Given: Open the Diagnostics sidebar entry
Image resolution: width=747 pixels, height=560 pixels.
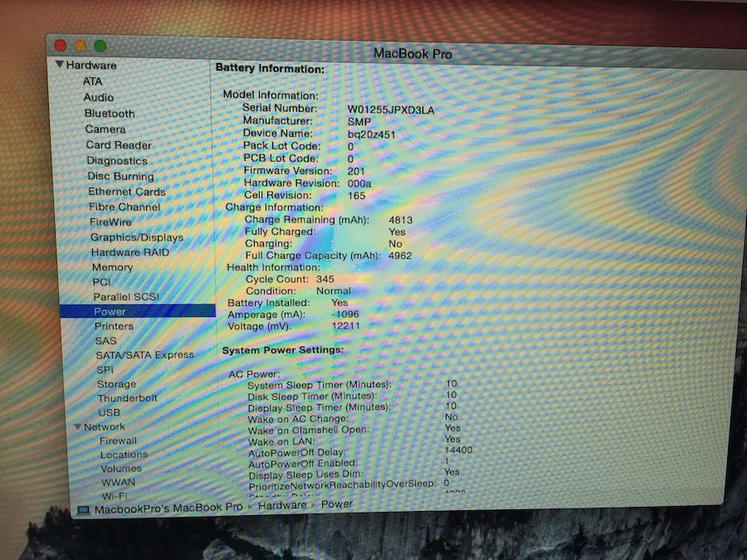Looking at the screenshot, I should click(x=117, y=160).
